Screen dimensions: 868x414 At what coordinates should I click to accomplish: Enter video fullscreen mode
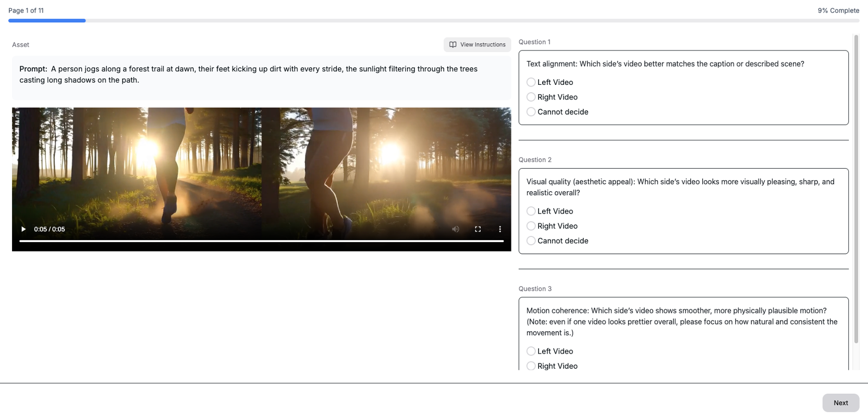click(478, 229)
